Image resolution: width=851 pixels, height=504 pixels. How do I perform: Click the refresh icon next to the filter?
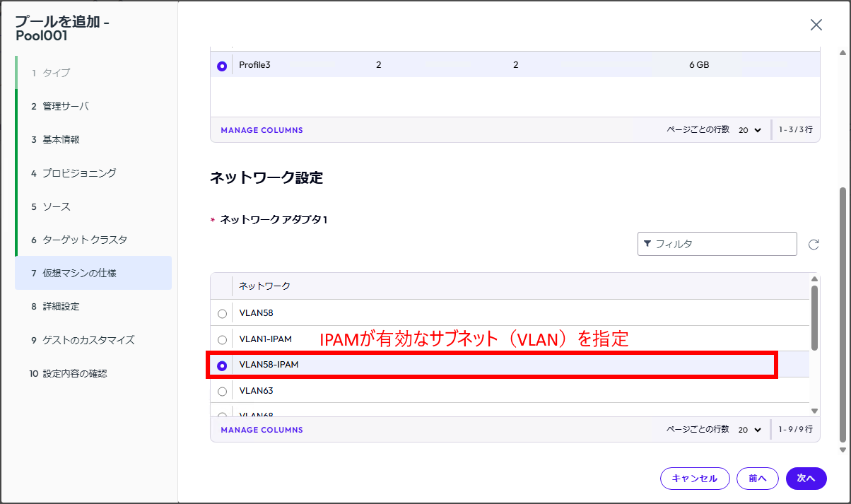tap(814, 245)
